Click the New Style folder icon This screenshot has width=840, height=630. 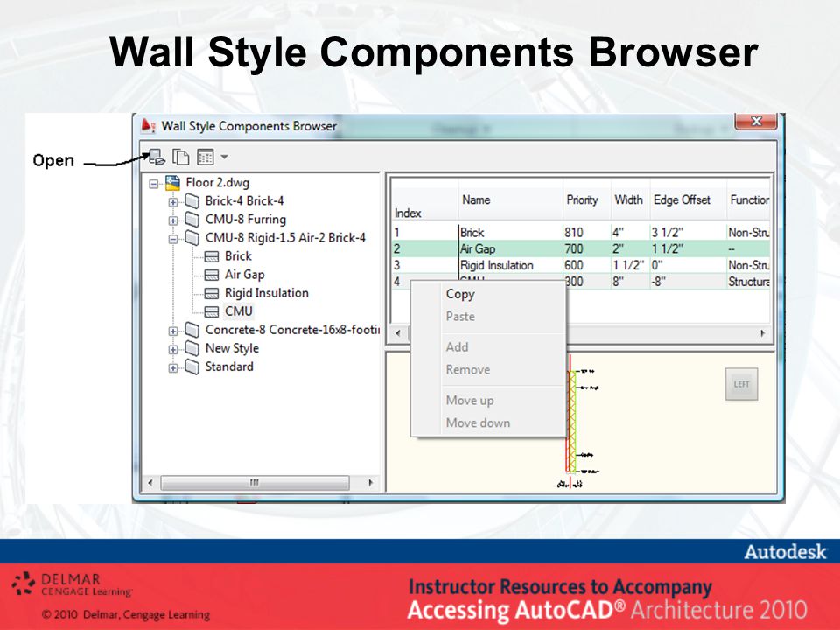pyautogui.click(x=192, y=348)
